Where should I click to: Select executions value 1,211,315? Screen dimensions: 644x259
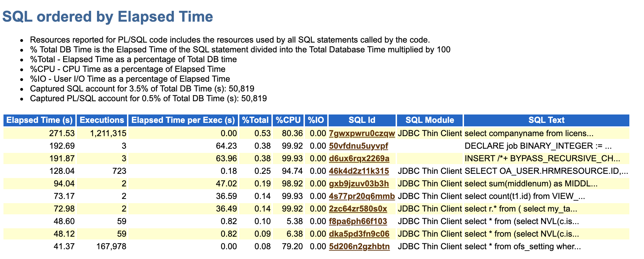point(108,133)
